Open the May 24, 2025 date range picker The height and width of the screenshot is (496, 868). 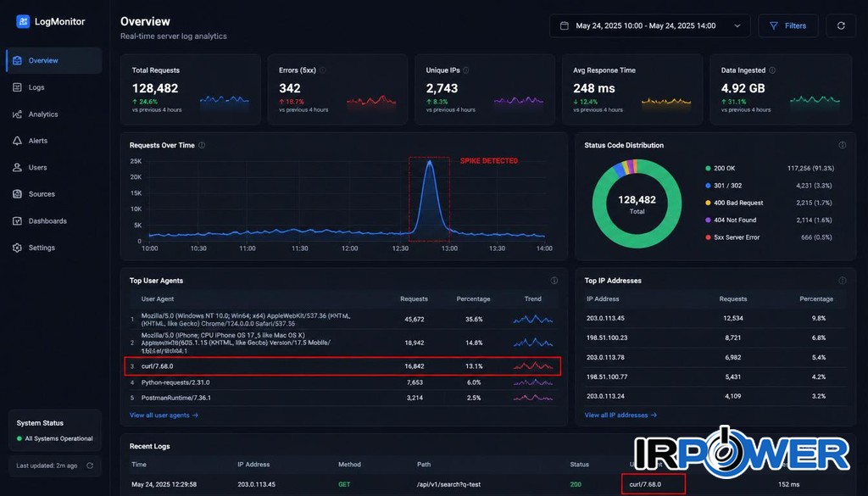[x=650, y=25]
